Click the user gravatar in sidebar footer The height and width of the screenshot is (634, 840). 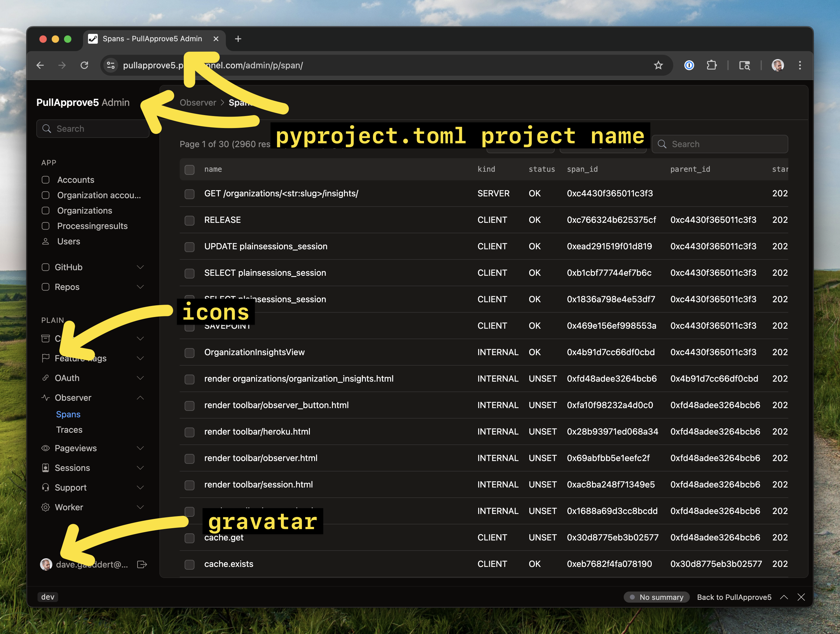click(x=46, y=564)
